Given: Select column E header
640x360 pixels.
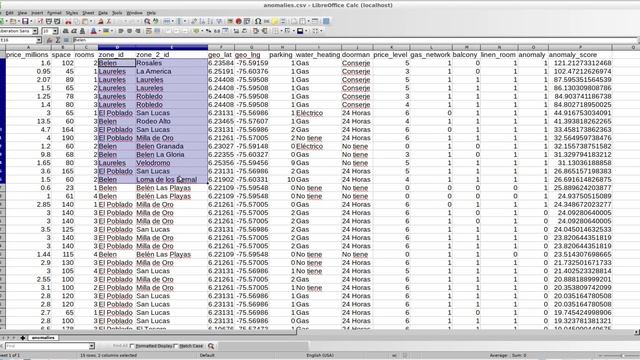Looking at the screenshot, I should click(171, 47).
